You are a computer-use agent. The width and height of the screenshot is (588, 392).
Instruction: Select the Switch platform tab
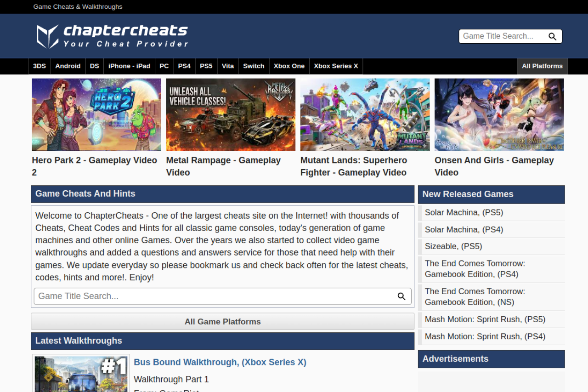click(x=254, y=66)
